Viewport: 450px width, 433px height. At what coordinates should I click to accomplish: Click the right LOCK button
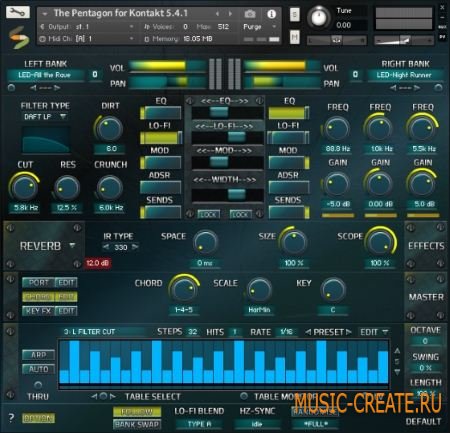[241, 214]
